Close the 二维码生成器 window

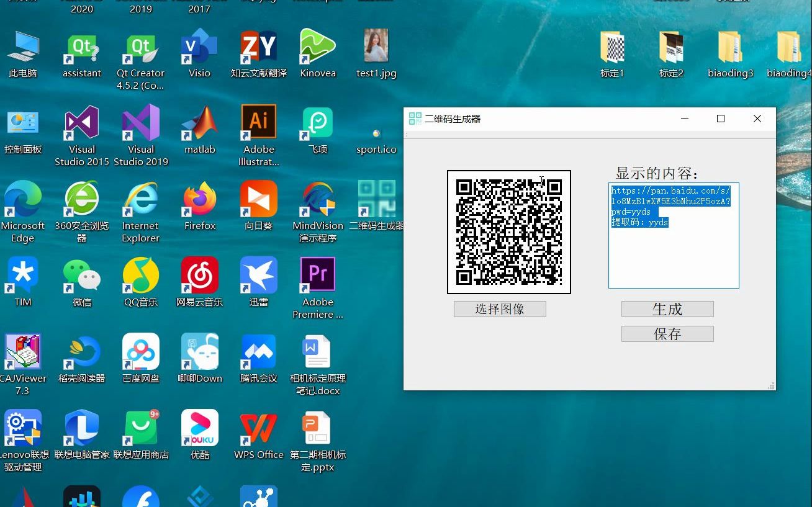(757, 119)
